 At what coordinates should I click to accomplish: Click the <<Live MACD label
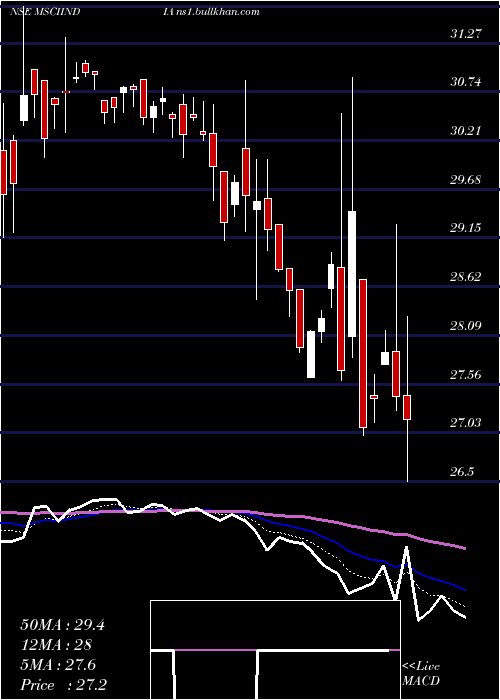pyautogui.click(x=421, y=674)
